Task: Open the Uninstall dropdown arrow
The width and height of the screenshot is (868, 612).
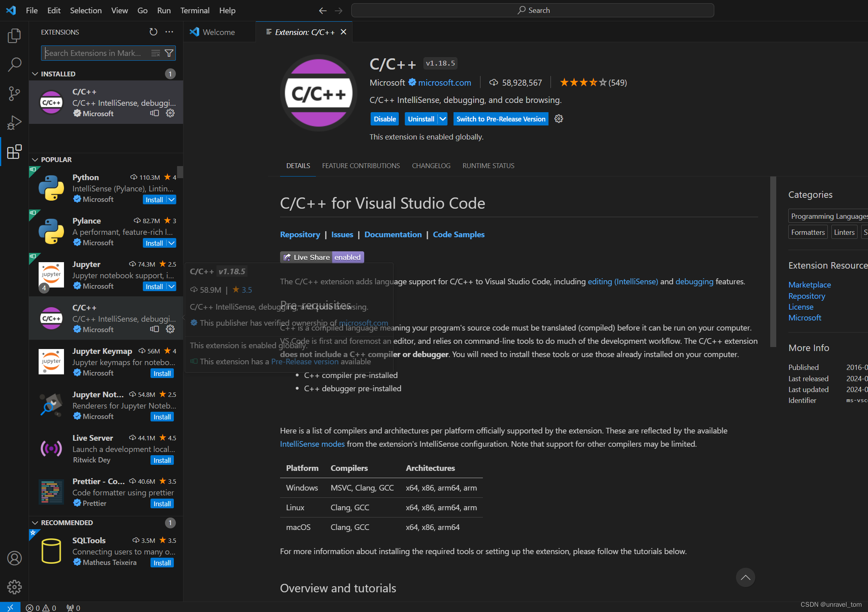Action: (x=443, y=119)
